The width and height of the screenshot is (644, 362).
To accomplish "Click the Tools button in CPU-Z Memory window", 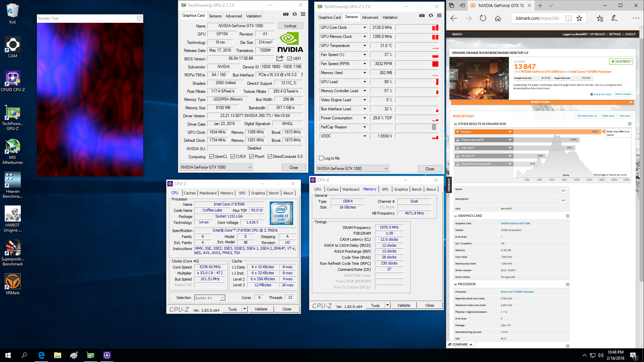I will [375, 306].
